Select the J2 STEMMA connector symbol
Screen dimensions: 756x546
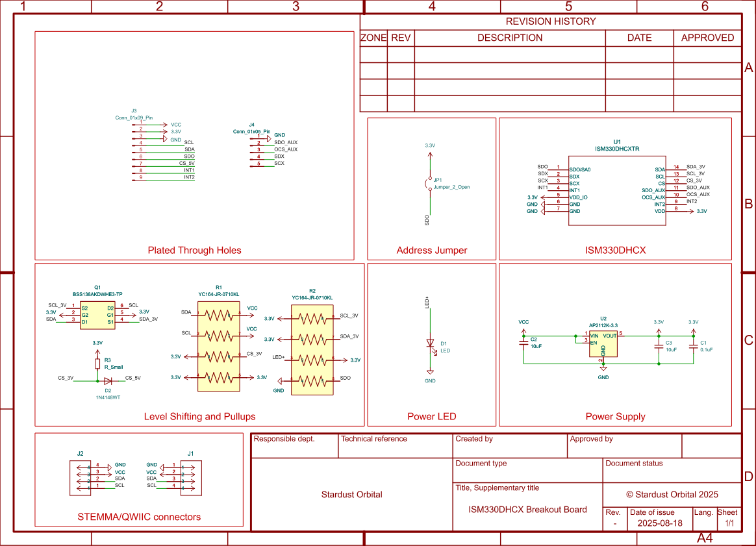pos(81,478)
